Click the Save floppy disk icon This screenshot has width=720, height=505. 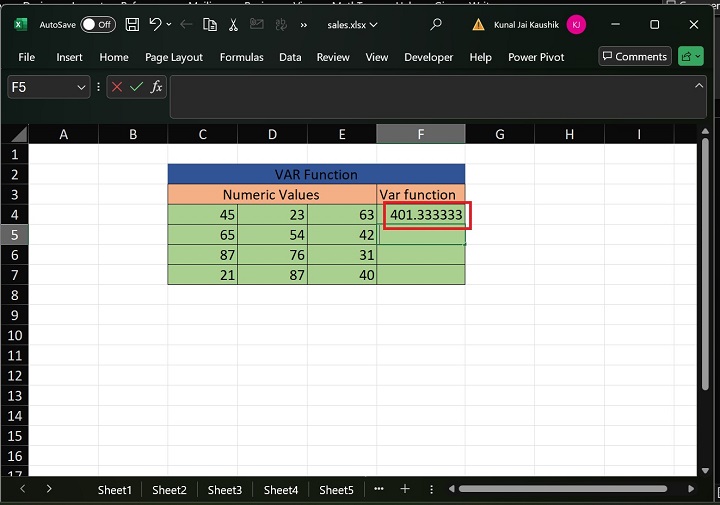[132, 24]
